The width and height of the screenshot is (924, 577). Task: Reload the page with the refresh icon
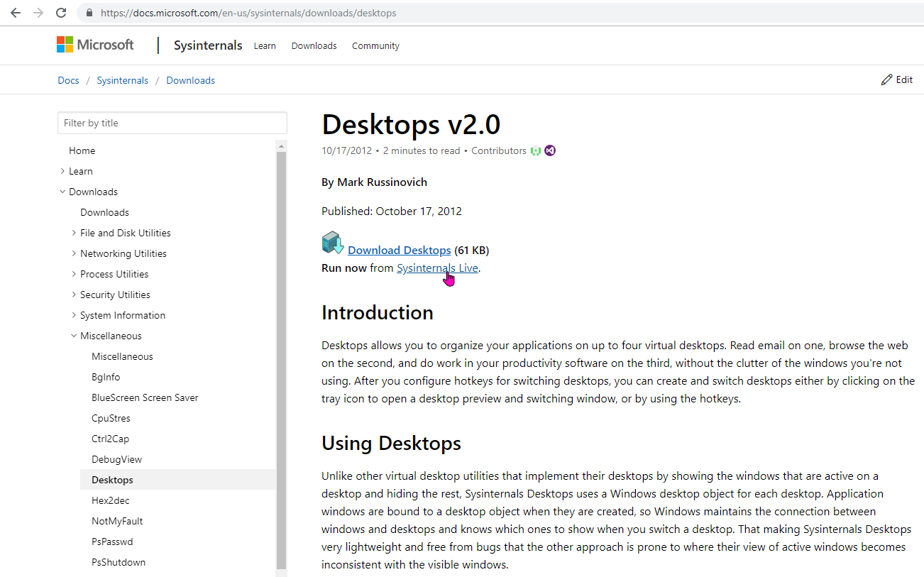(61, 13)
